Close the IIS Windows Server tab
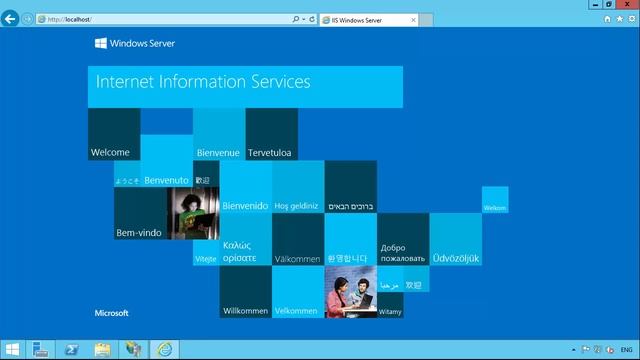This screenshot has width=640, height=360. pos(413,20)
